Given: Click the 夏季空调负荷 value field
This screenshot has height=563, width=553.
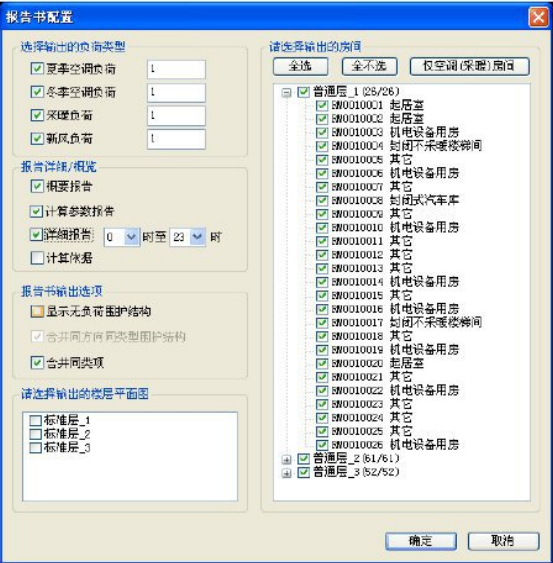Looking at the screenshot, I should tap(176, 69).
